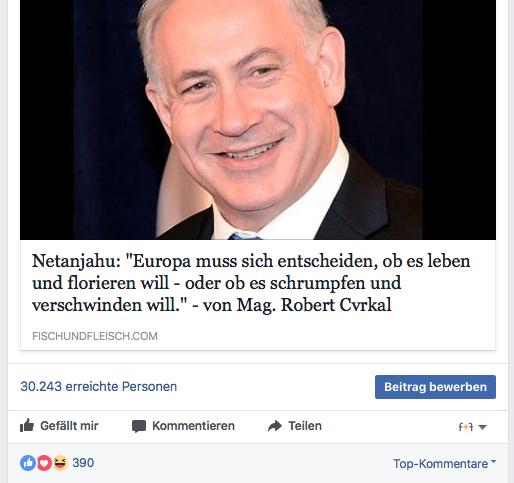The height and width of the screenshot is (483, 514).
Task: Click the Beitrag bewerben button
Action: pyautogui.click(x=435, y=387)
